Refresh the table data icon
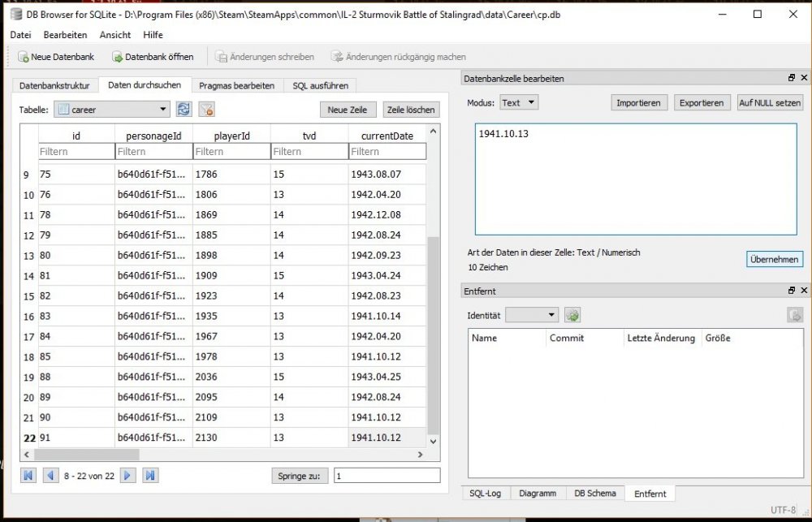This screenshot has width=812, height=522. point(184,110)
